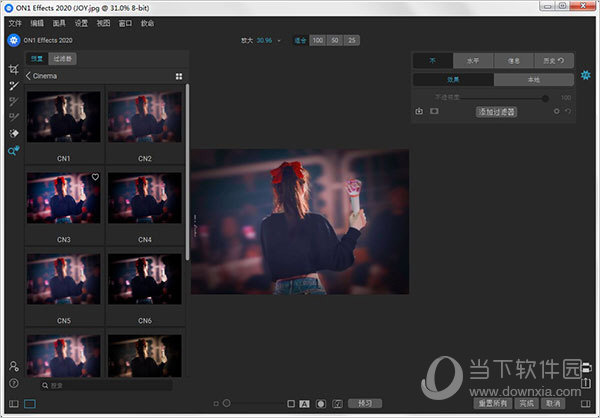Click the ON1 Effects 2020 logo icon
This screenshot has width=600, height=418.
(14, 40)
